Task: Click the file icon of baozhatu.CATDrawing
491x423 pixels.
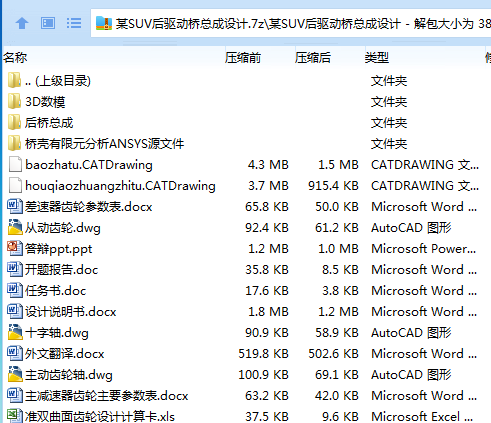Action: click(15, 165)
